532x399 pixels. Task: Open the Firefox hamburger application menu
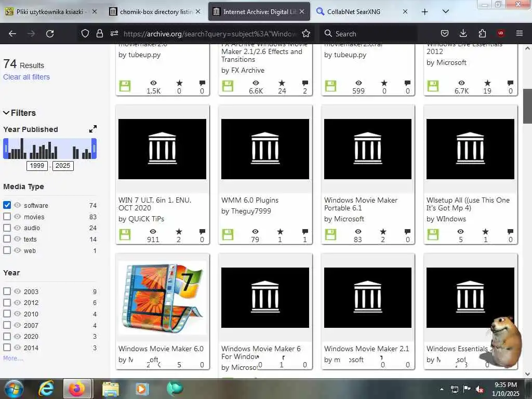pos(520,33)
